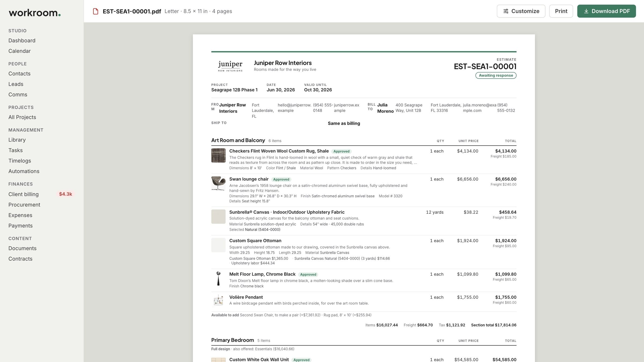Go to Tasks
This screenshot has width=644, height=362.
pos(15,150)
